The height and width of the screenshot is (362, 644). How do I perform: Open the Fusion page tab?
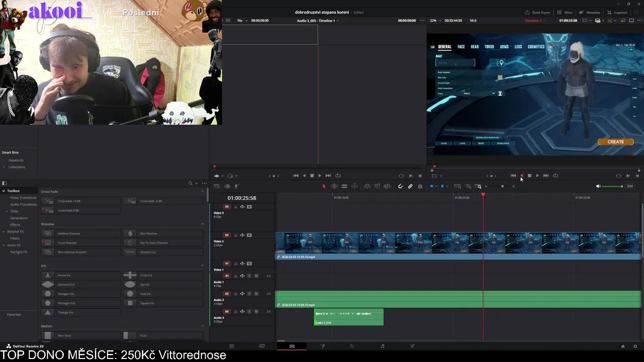[323, 346]
